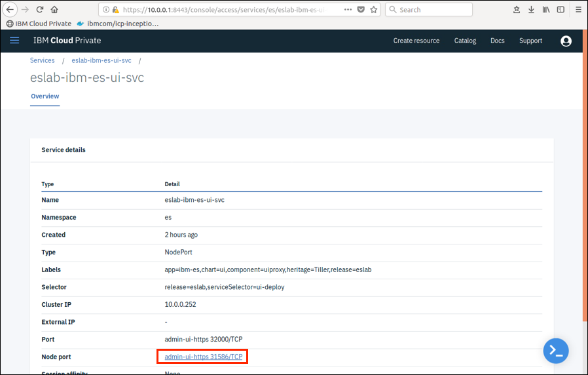Click the Port value admin-ui-https 32000/TCP
588x375 pixels.
click(x=204, y=340)
